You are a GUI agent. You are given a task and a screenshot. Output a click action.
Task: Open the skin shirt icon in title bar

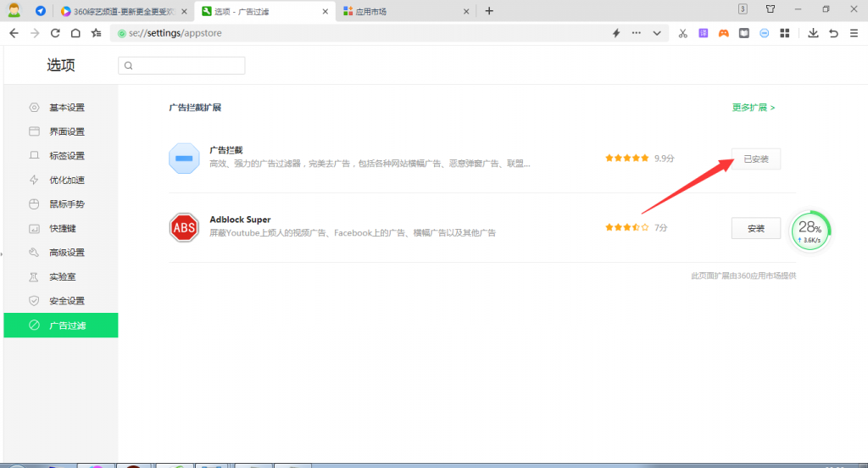click(770, 8)
